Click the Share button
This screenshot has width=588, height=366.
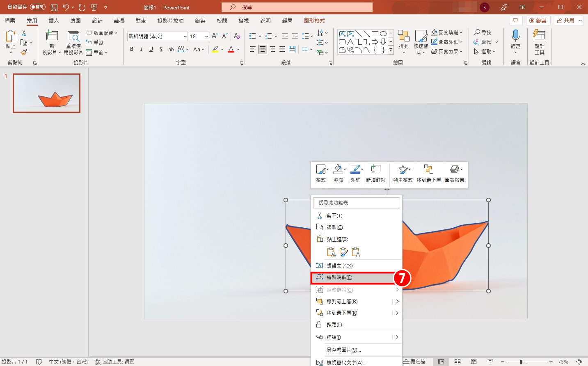coord(569,21)
